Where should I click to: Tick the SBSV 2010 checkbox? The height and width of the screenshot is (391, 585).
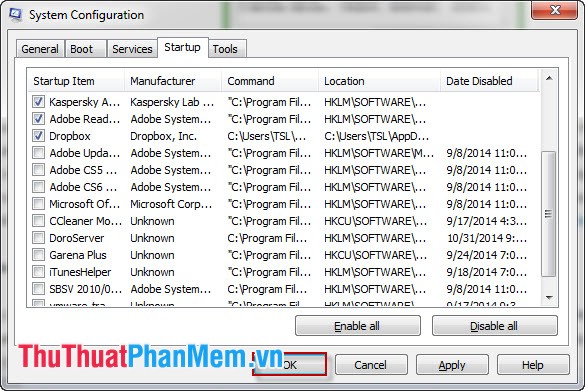(x=38, y=289)
